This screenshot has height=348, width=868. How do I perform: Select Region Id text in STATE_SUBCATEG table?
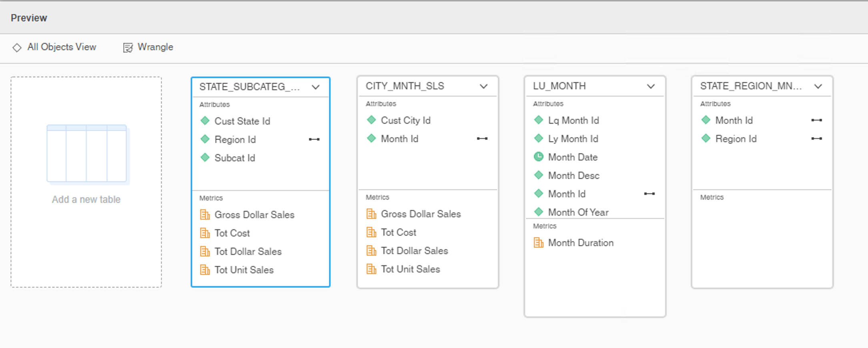tap(235, 139)
